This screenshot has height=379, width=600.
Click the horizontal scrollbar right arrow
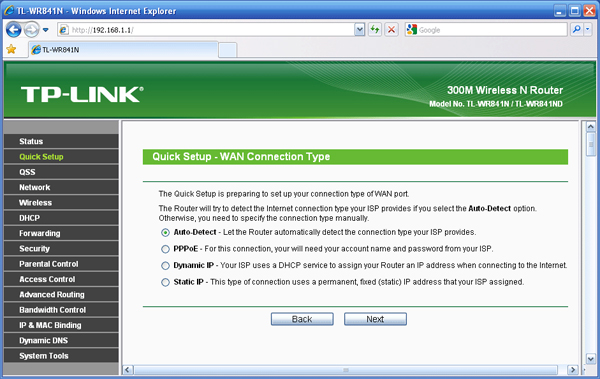[572, 369]
